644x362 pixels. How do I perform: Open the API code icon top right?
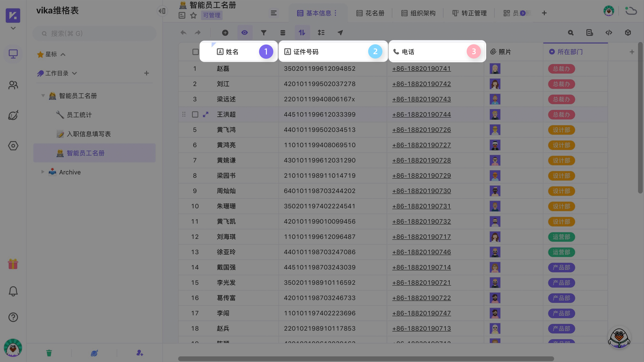[609, 32]
